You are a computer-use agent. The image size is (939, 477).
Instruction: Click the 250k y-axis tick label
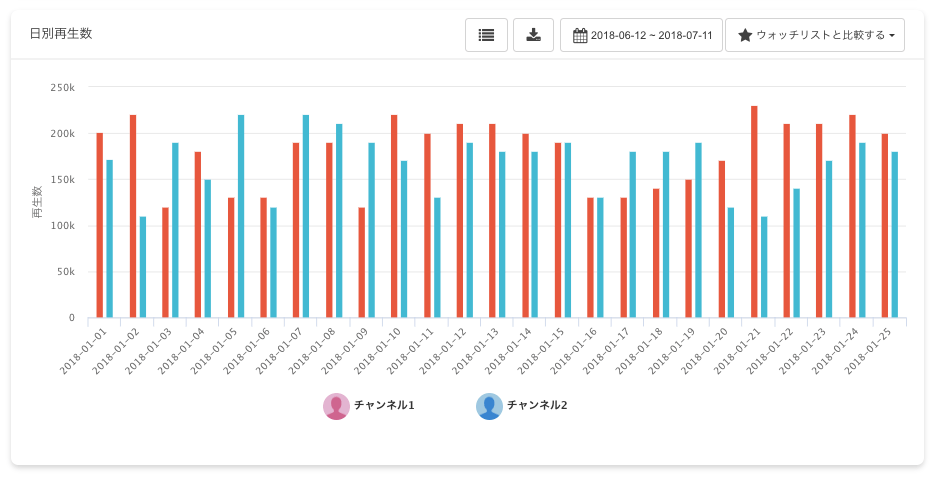tap(62, 88)
